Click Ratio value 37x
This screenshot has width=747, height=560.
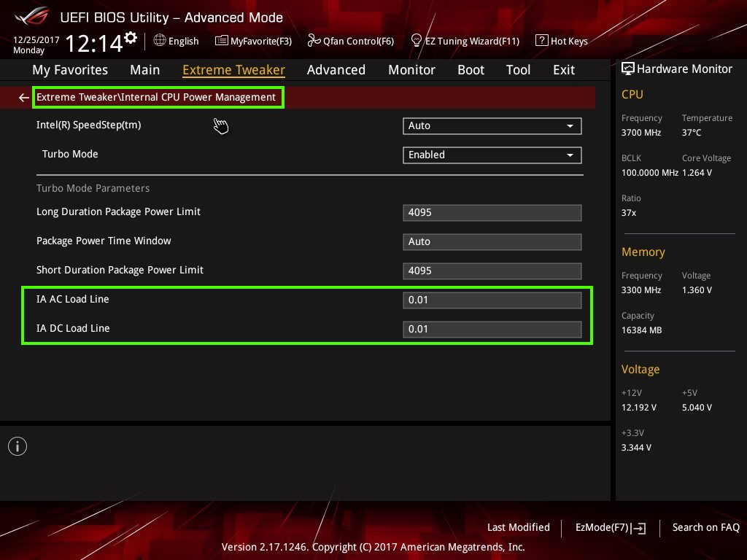point(629,213)
